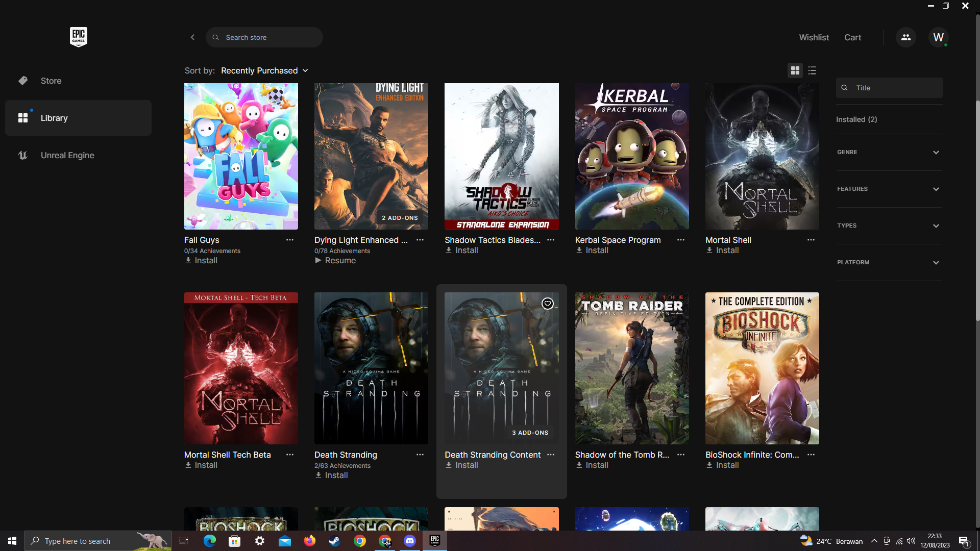The height and width of the screenshot is (551, 980).
Task: Open Unreal Engine sidebar tab
Action: (67, 155)
